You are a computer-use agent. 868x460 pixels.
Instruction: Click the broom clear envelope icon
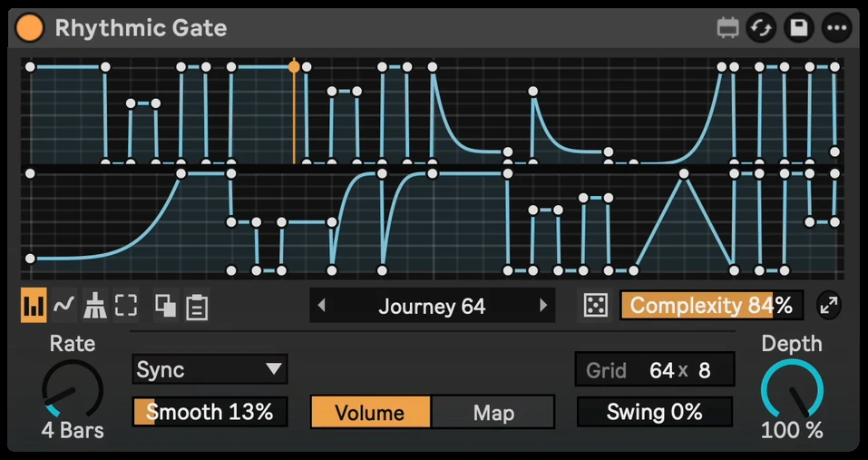pos(94,306)
